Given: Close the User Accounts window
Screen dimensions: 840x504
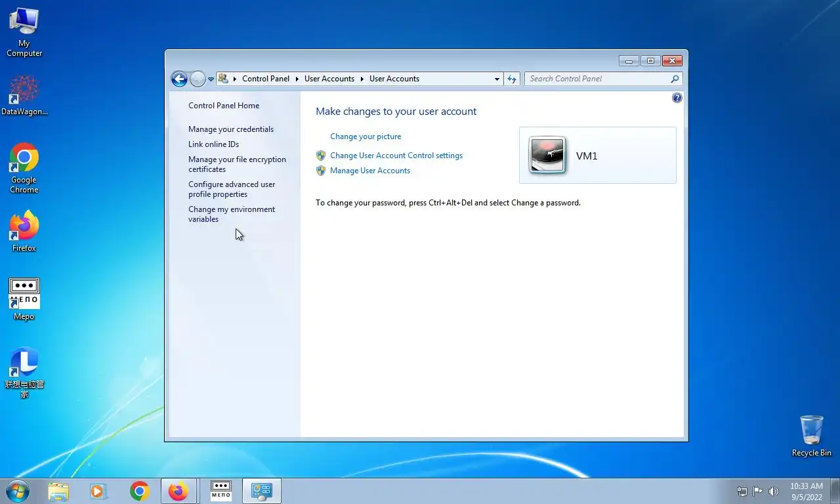Looking at the screenshot, I should point(672,61).
